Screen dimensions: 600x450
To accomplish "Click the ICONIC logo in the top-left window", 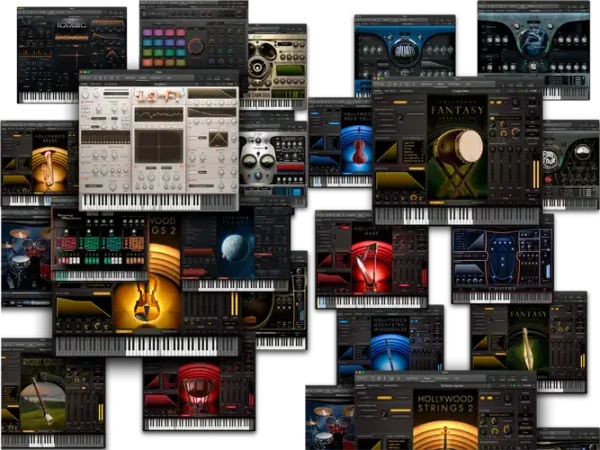I will [72, 25].
